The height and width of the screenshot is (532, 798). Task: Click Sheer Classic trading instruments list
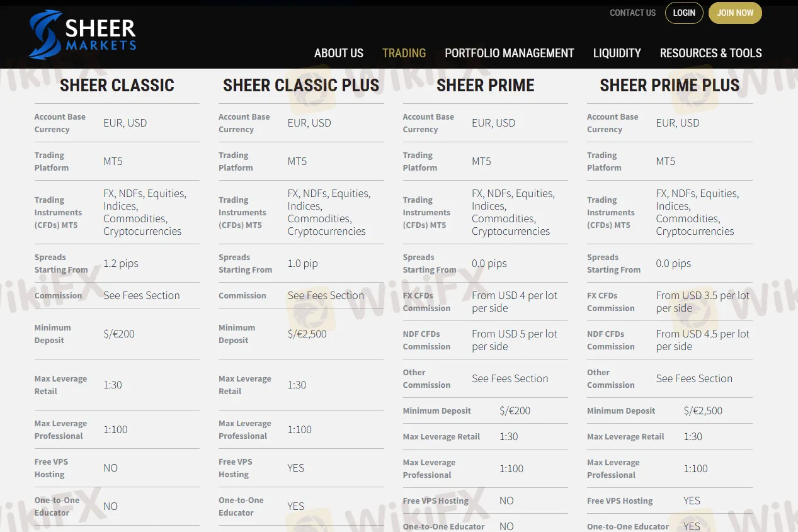[145, 212]
